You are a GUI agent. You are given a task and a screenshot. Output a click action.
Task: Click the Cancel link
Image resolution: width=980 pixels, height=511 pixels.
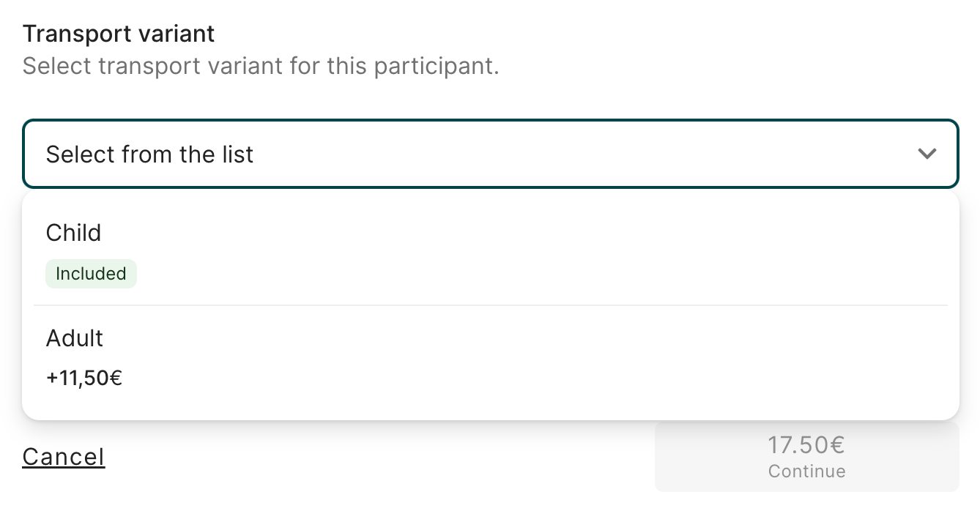(64, 456)
